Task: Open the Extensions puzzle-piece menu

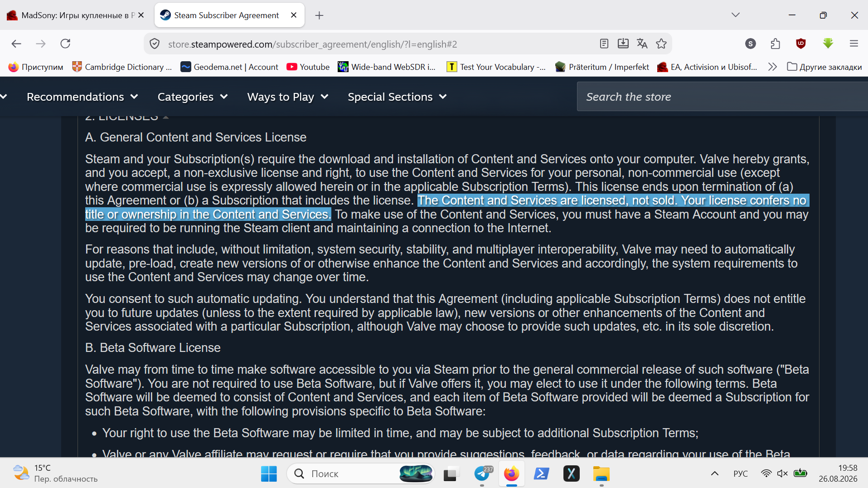Action: coord(776,44)
